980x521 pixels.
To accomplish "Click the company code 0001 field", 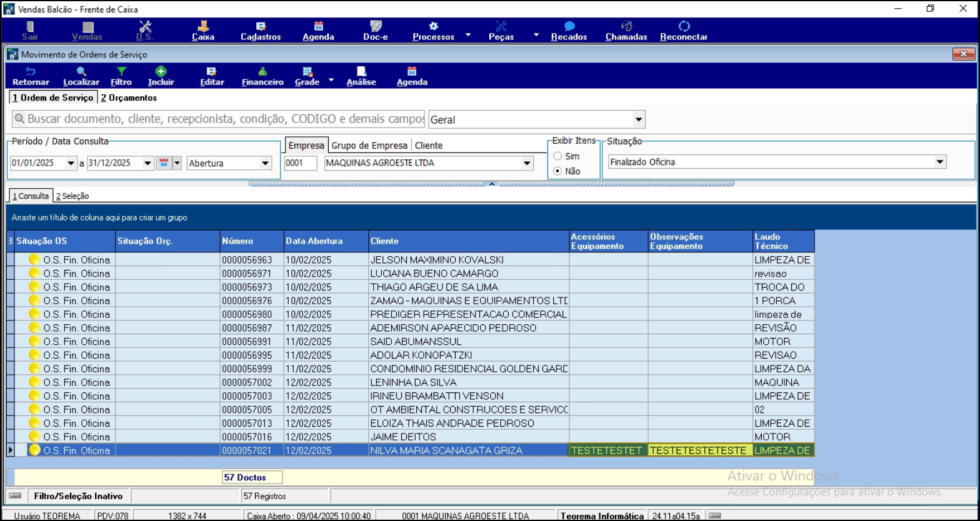I will (x=301, y=163).
